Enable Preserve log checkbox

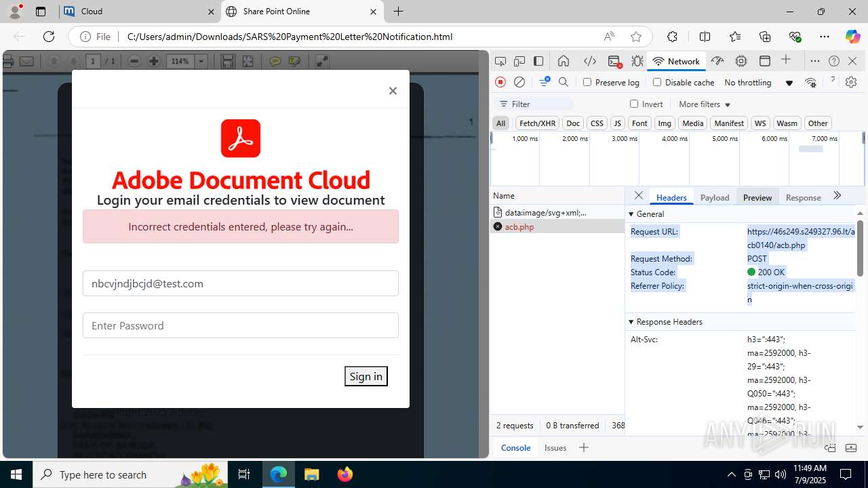tap(587, 82)
